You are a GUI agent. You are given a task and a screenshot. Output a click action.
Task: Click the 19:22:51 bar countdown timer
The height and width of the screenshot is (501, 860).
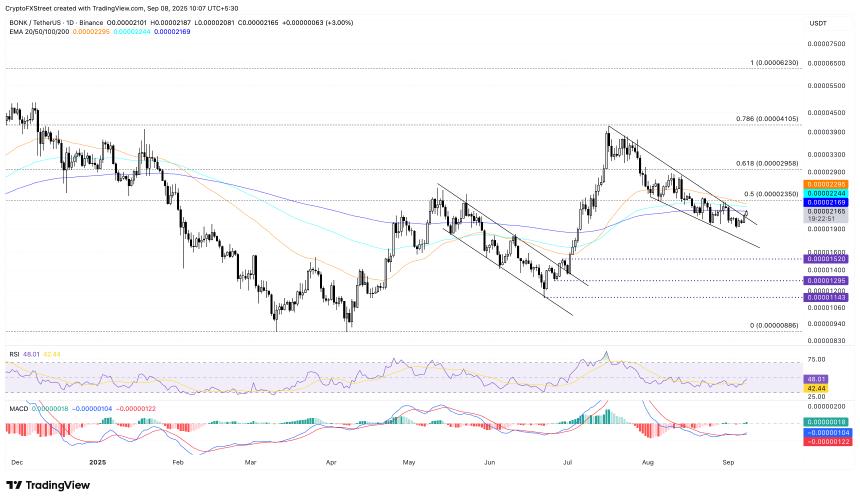tap(822, 219)
